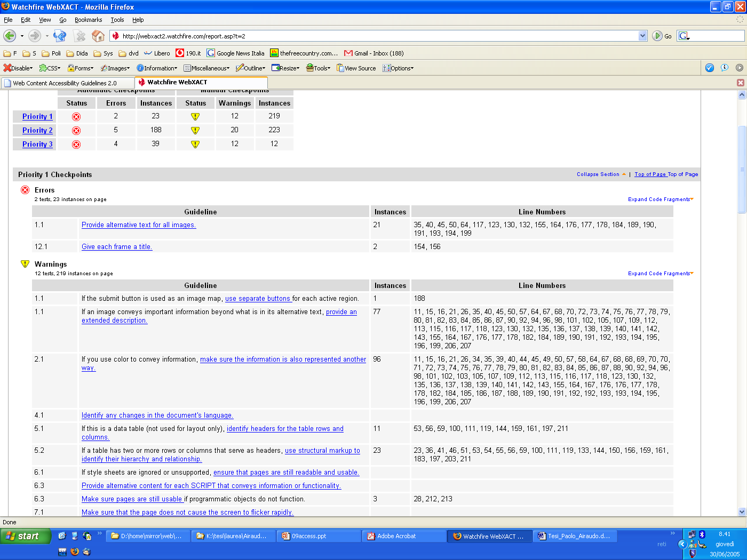The width and height of the screenshot is (747, 560).
Task: Open 'Provide alternative text for all images' link
Action: [x=139, y=225]
